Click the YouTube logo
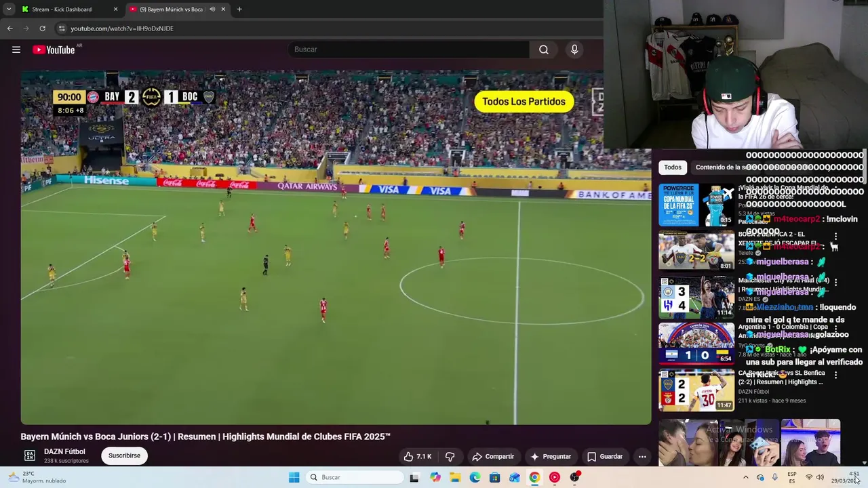The height and width of the screenshot is (488, 868). [54, 49]
